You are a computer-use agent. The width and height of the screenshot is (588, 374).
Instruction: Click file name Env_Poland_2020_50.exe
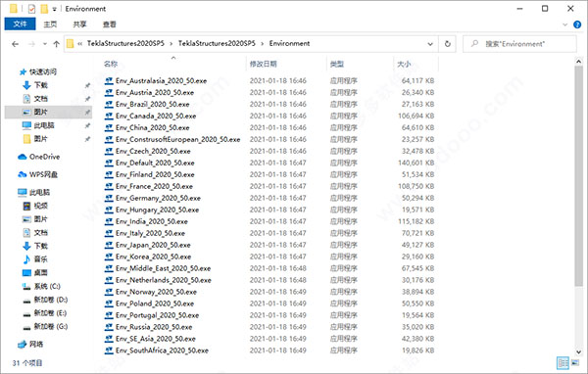[x=155, y=304]
